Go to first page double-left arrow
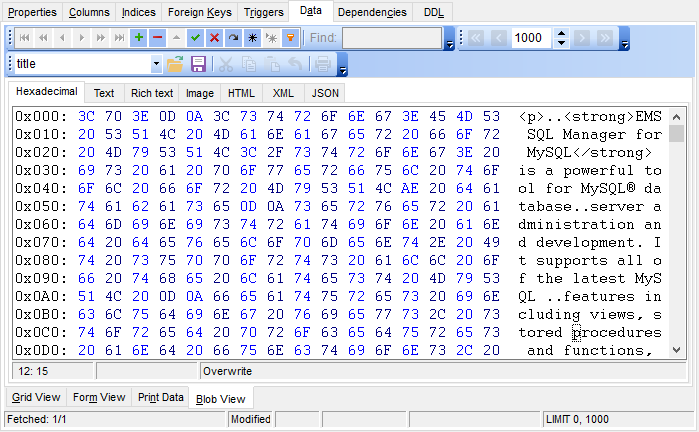The height and width of the screenshot is (432, 699). (476, 38)
